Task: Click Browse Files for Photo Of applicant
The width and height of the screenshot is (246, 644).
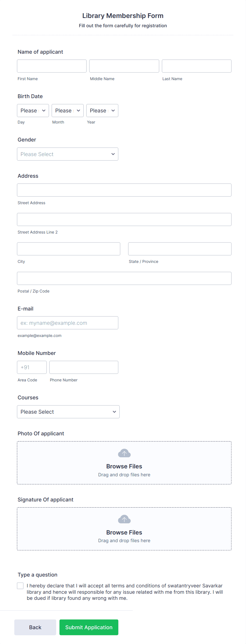Action: pos(124,466)
